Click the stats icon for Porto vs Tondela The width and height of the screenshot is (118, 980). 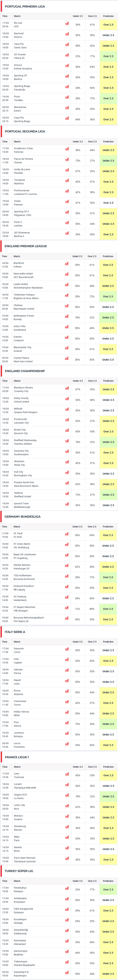click(x=67, y=97)
